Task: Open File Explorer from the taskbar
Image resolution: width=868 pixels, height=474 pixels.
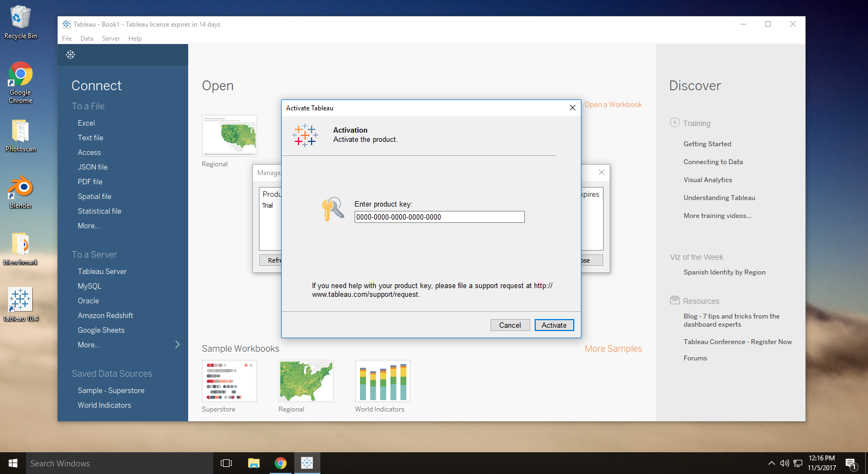Action: [x=254, y=463]
